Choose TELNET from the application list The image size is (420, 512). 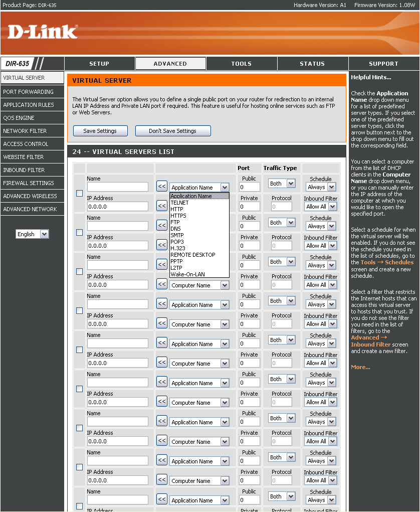point(199,203)
